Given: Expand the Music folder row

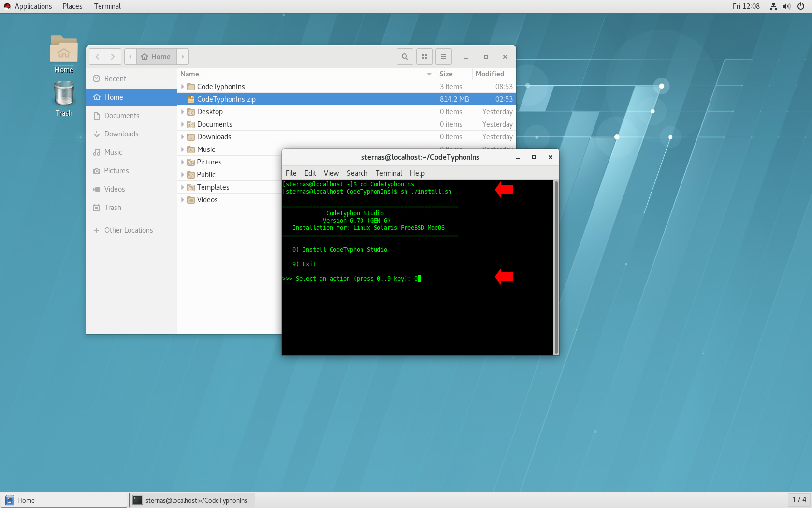Looking at the screenshot, I should tap(182, 149).
